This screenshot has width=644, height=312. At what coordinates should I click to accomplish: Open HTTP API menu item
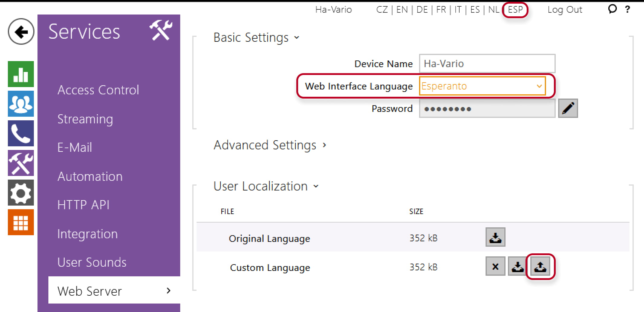83,205
